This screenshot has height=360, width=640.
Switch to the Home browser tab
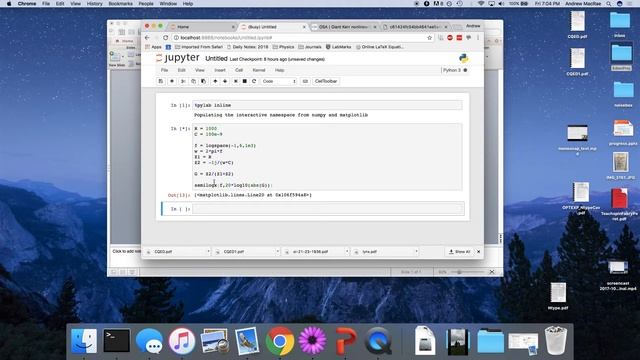click(201, 27)
